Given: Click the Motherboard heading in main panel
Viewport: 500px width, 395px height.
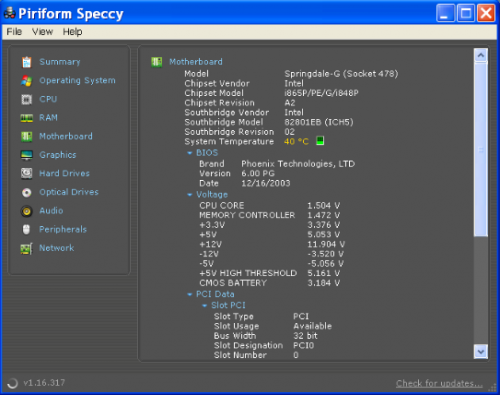Looking at the screenshot, I should coord(196,62).
